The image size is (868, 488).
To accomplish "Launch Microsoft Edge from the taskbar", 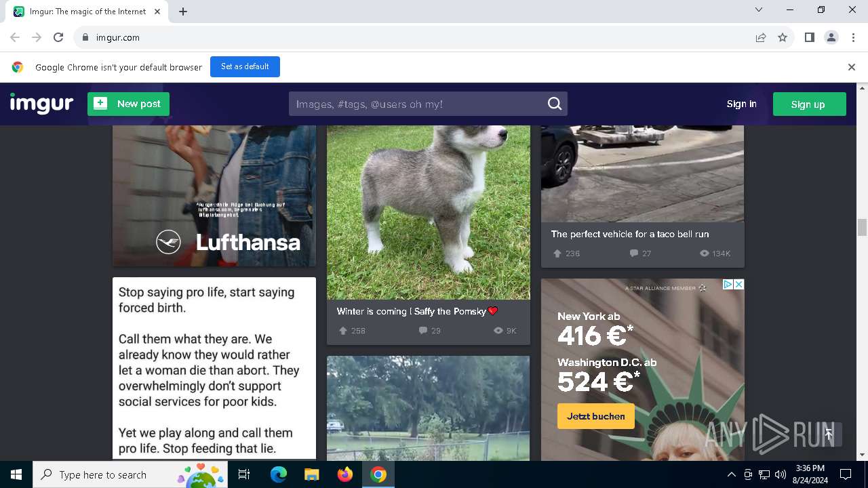I will [279, 474].
